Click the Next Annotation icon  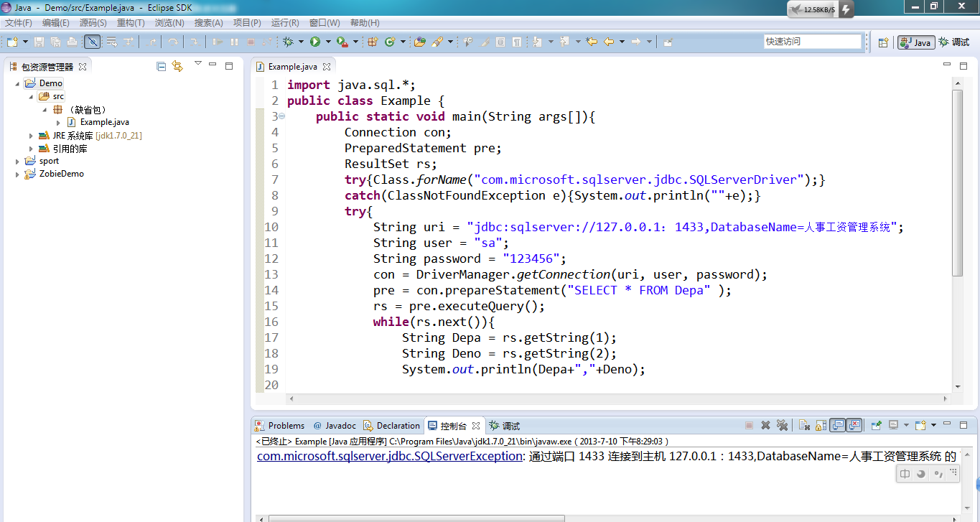pyautogui.click(x=537, y=42)
